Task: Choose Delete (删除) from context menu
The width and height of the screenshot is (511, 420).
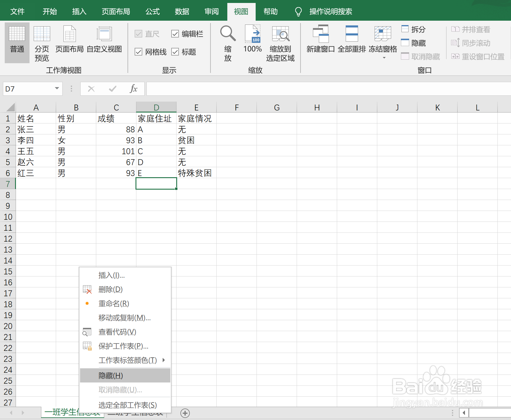Action: tap(125, 289)
